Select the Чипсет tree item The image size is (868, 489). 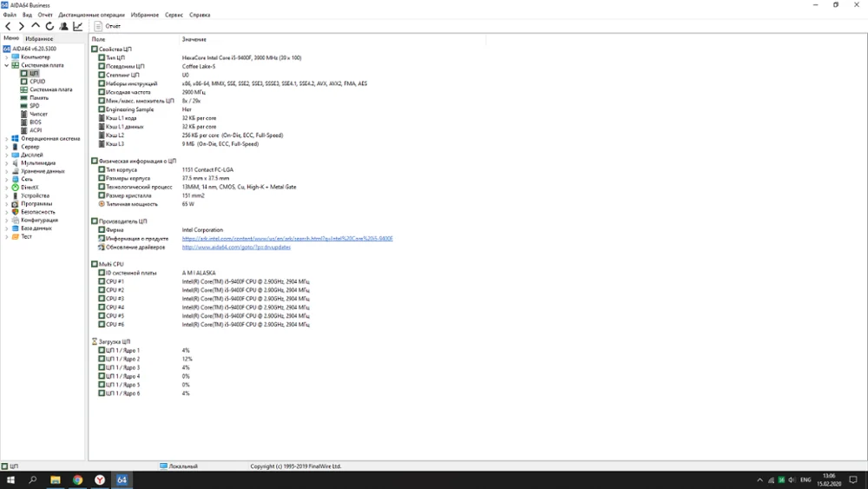[x=38, y=114]
